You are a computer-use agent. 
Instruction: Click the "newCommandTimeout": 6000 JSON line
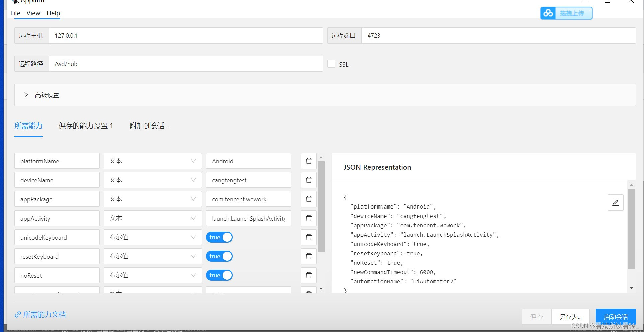click(393, 272)
